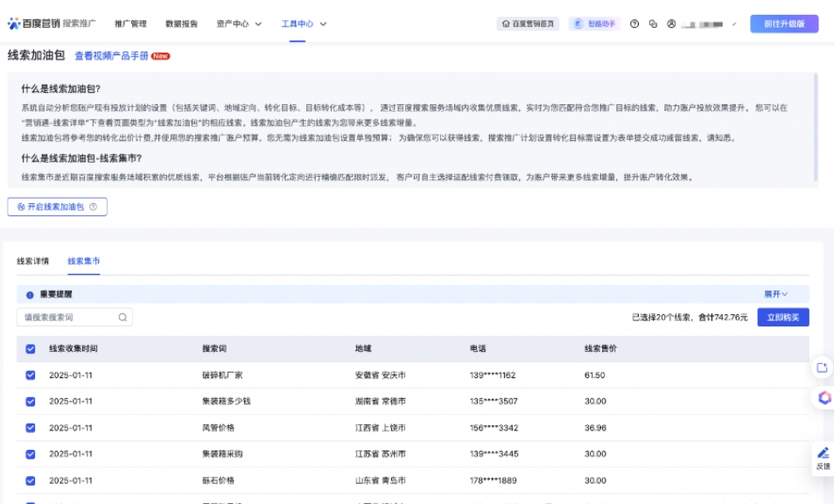Click the 前往升级版 button

pyautogui.click(x=784, y=24)
